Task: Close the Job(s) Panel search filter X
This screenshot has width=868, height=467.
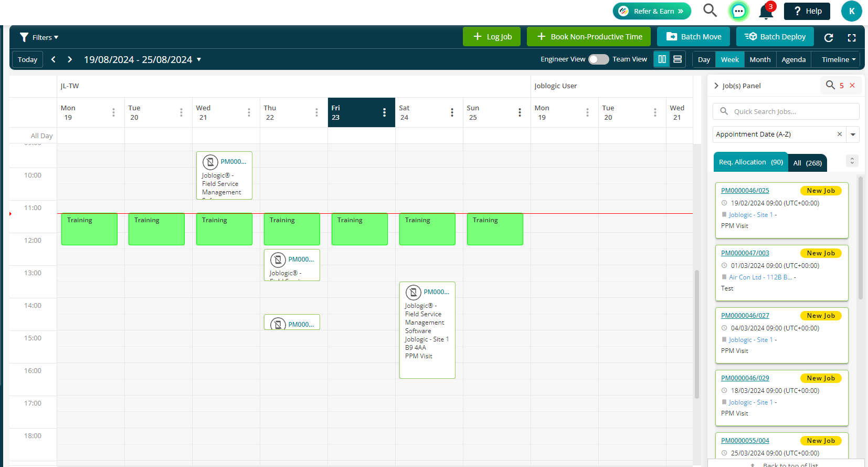Action: (x=852, y=86)
